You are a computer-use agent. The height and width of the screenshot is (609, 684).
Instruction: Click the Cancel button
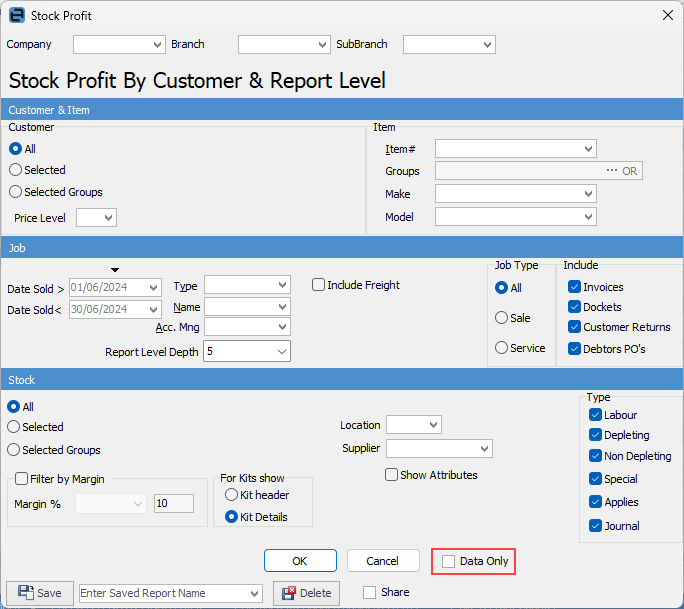(x=383, y=561)
